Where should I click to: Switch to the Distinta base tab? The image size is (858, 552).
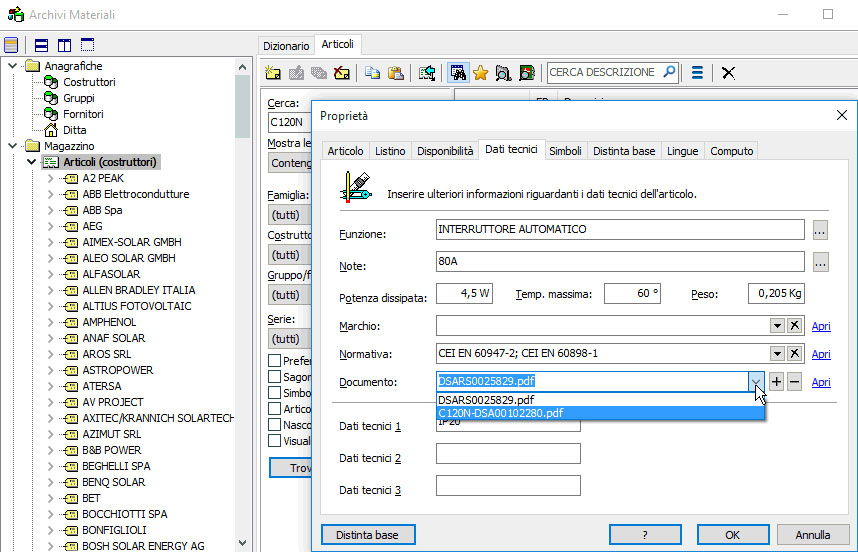[624, 151]
